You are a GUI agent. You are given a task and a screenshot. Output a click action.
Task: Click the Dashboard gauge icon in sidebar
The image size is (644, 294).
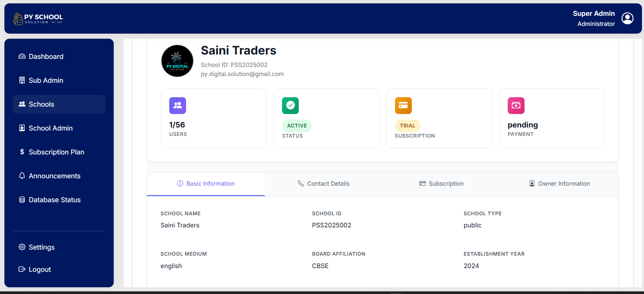22,57
